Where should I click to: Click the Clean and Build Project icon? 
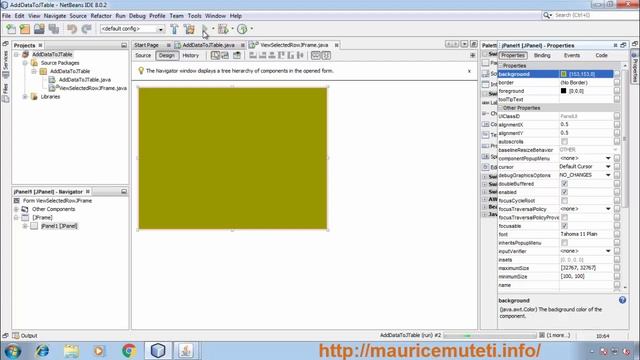pos(189,29)
